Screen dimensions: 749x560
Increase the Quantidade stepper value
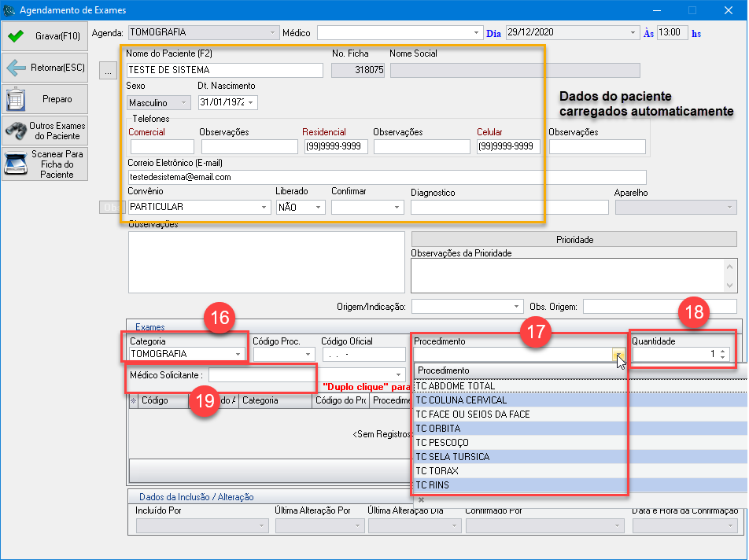point(722,351)
